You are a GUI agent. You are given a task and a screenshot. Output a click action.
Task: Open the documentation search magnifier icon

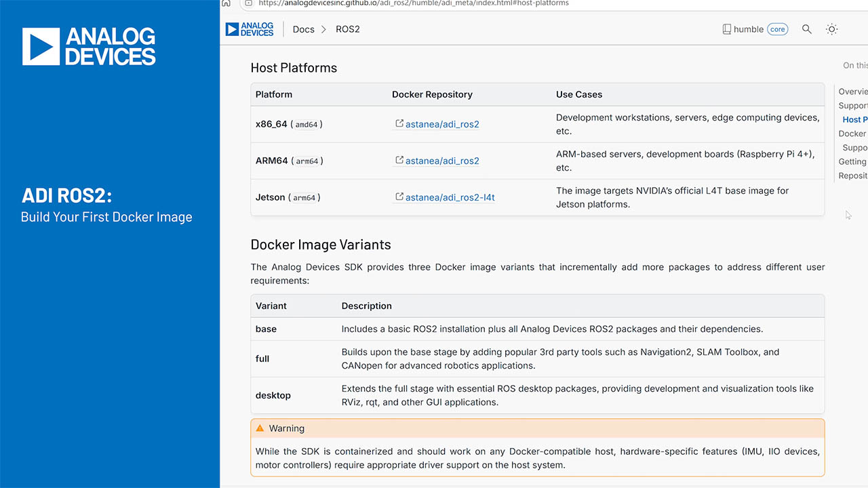pos(806,29)
